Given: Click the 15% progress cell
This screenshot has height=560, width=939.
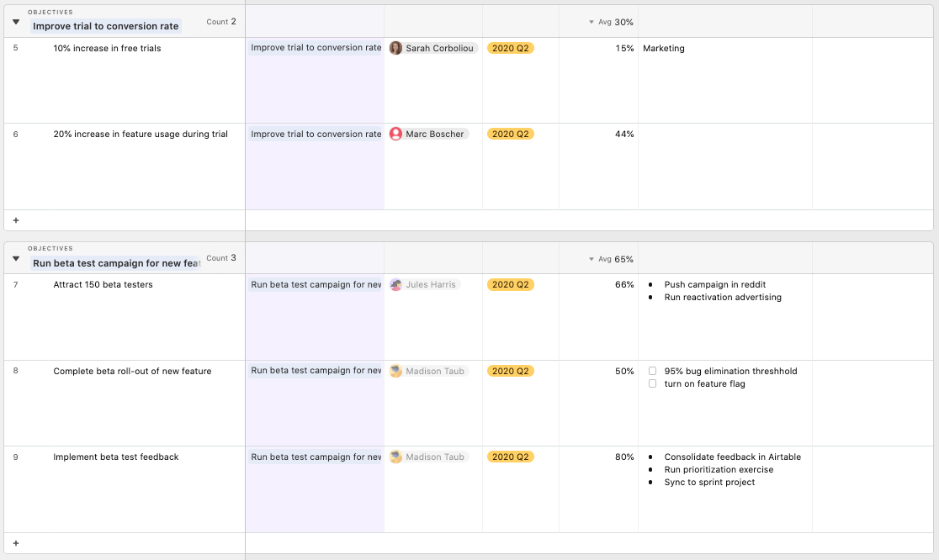Looking at the screenshot, I should (x=599, y=80).
